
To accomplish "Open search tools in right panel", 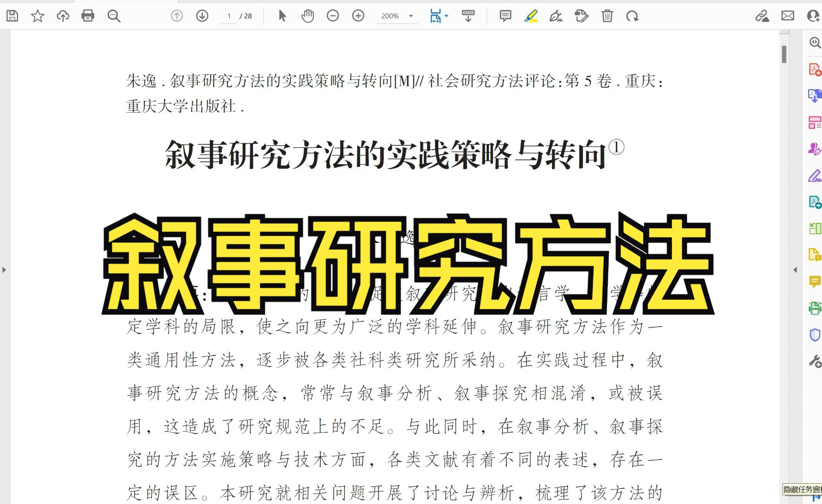I will click(814, 42).
